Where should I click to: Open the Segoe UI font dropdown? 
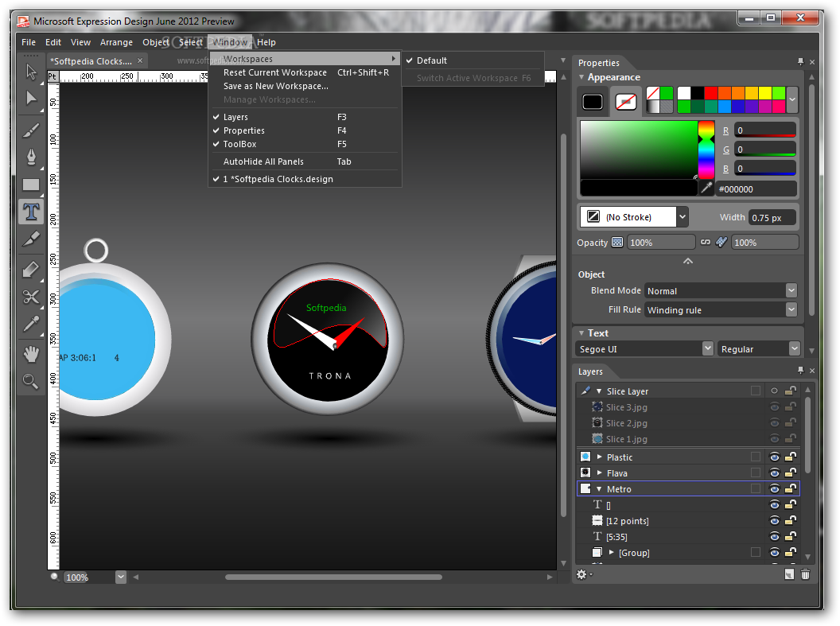pos(708,348)
